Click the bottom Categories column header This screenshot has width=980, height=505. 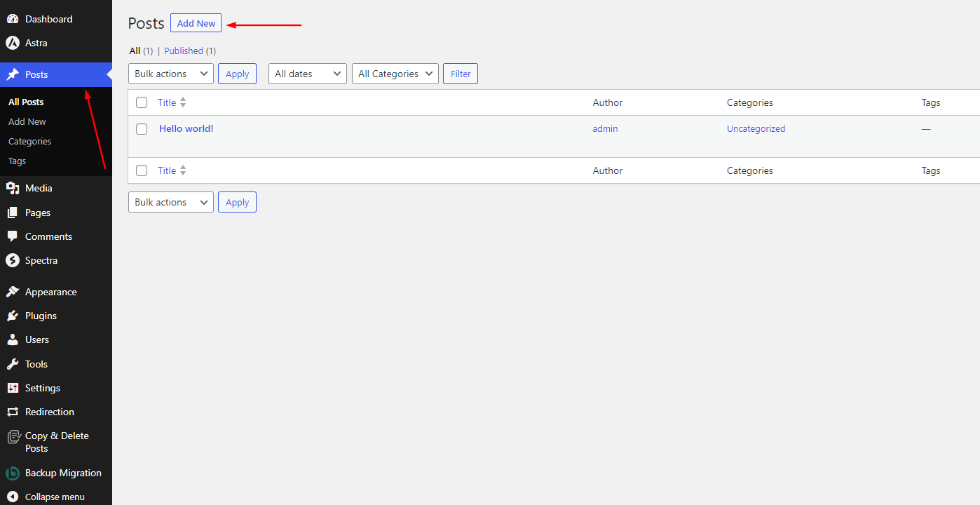[750, 170]
